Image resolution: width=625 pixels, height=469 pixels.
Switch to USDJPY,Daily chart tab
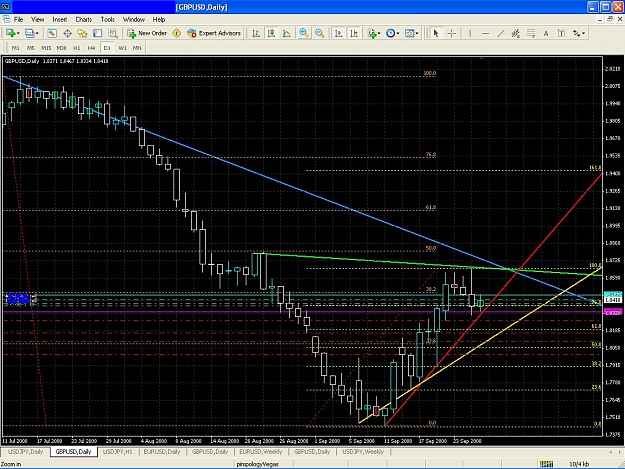(26, 452)
